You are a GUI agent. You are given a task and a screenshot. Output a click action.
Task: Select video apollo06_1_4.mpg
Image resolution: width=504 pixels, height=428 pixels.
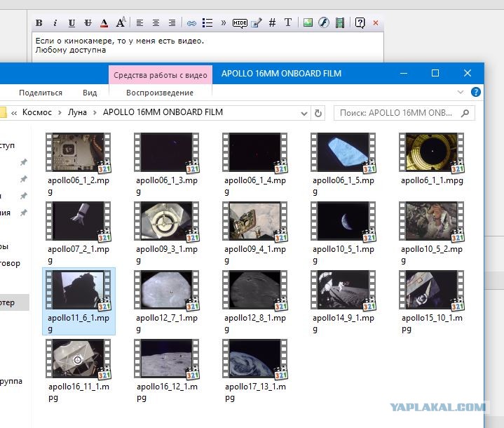pos(255,163)
